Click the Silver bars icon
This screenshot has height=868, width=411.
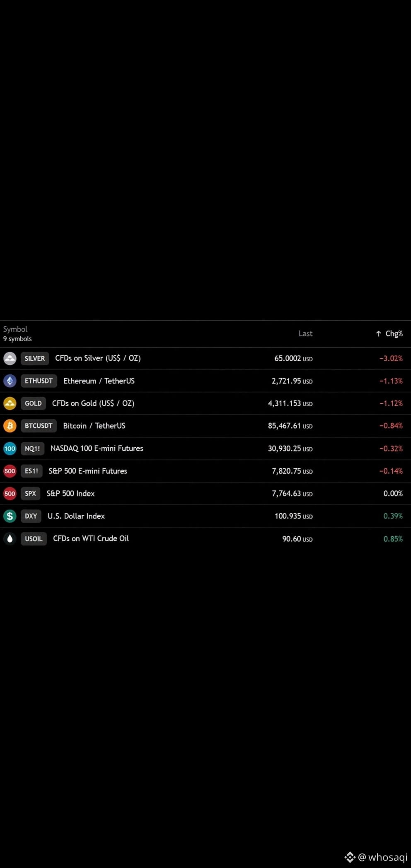point(10,358)
